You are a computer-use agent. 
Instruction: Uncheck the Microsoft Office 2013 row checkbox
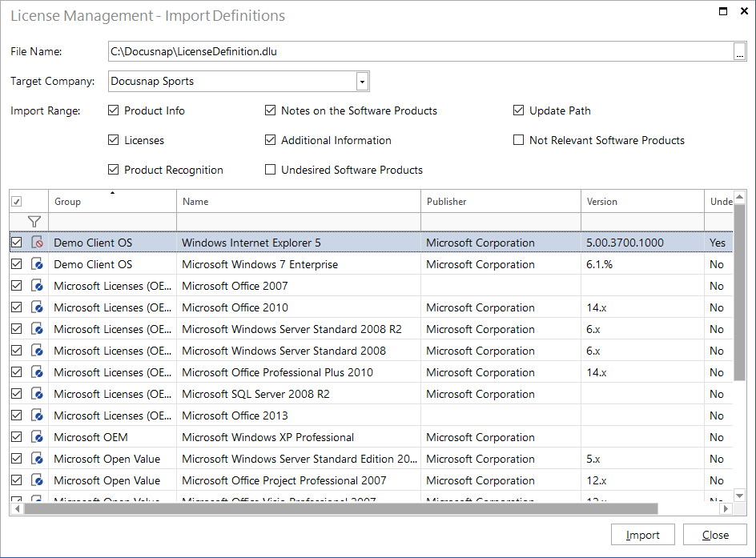tap(16, 415)
